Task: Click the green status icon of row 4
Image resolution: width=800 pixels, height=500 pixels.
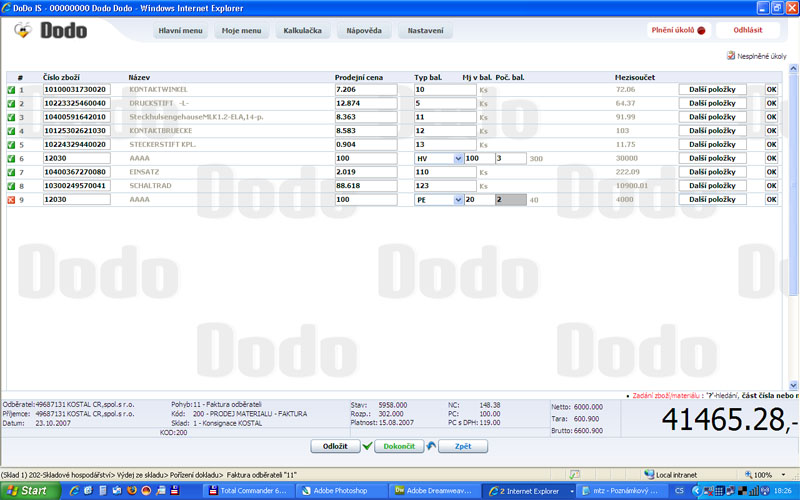Action: (x=11, y=131)
